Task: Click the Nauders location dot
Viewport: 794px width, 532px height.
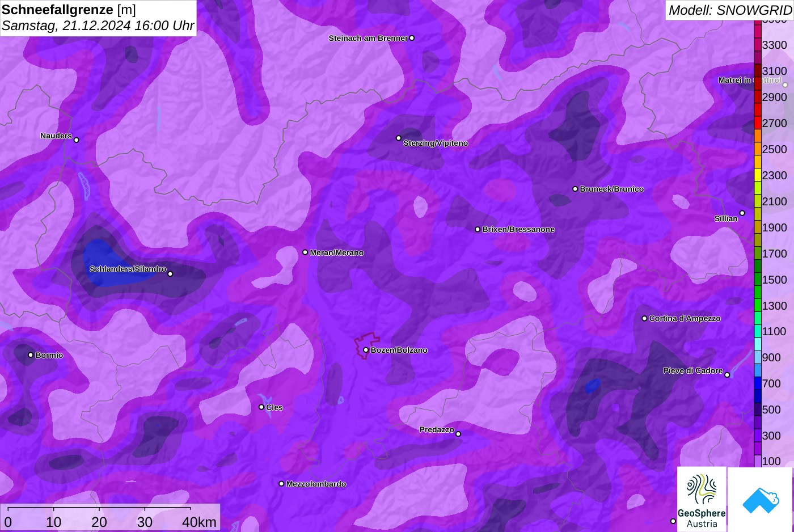Action: pos(77,140)
